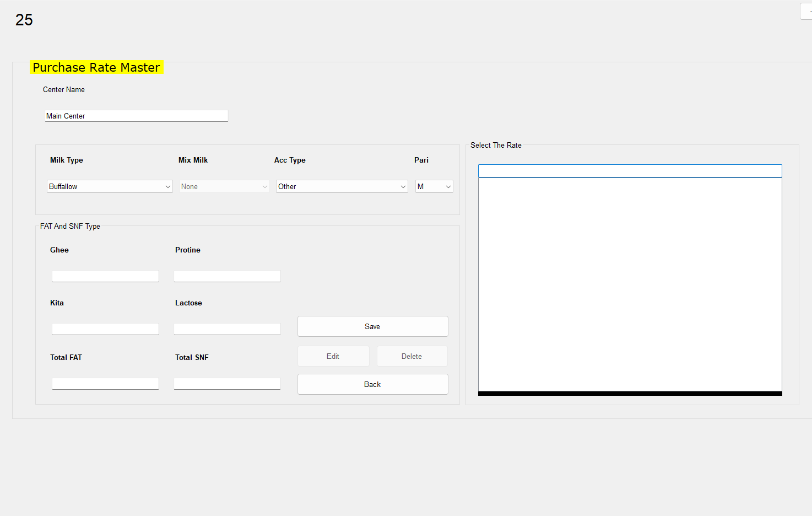
Task: Click the Center Name label
Action: tap(64, 89)
